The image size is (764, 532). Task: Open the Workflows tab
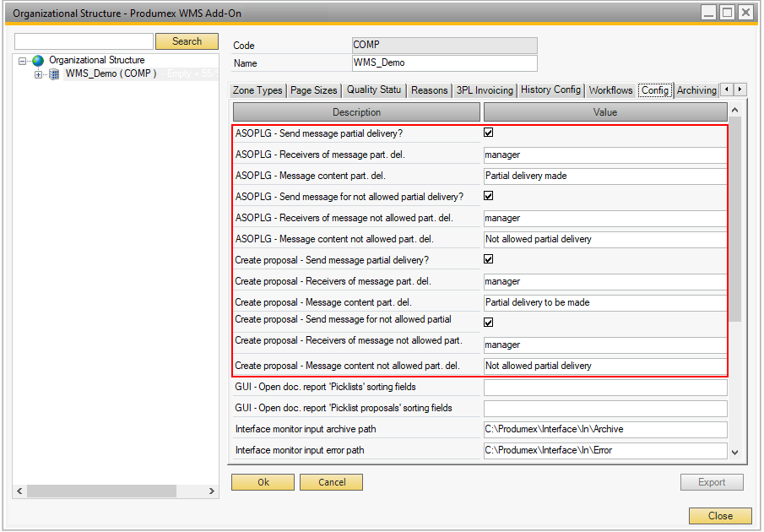point(610,90)
